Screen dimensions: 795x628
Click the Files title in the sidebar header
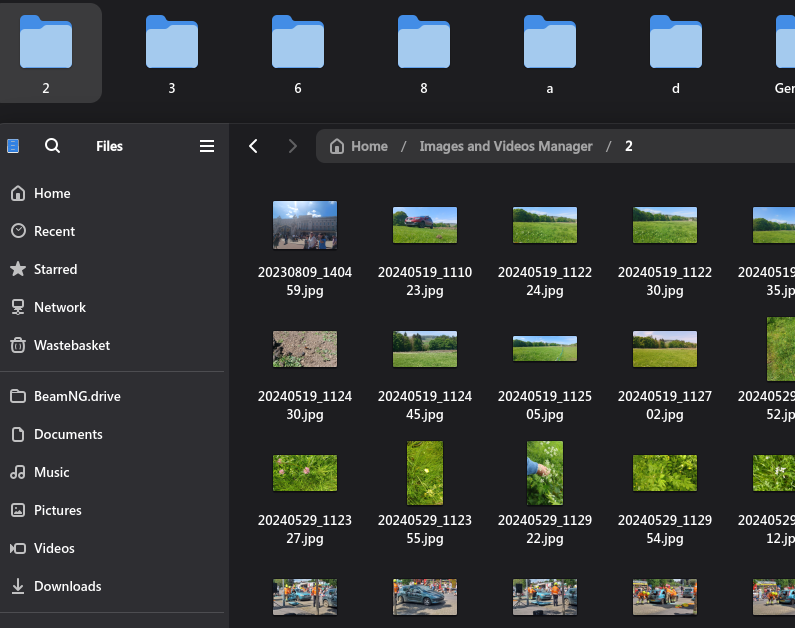tap(110, 146)
